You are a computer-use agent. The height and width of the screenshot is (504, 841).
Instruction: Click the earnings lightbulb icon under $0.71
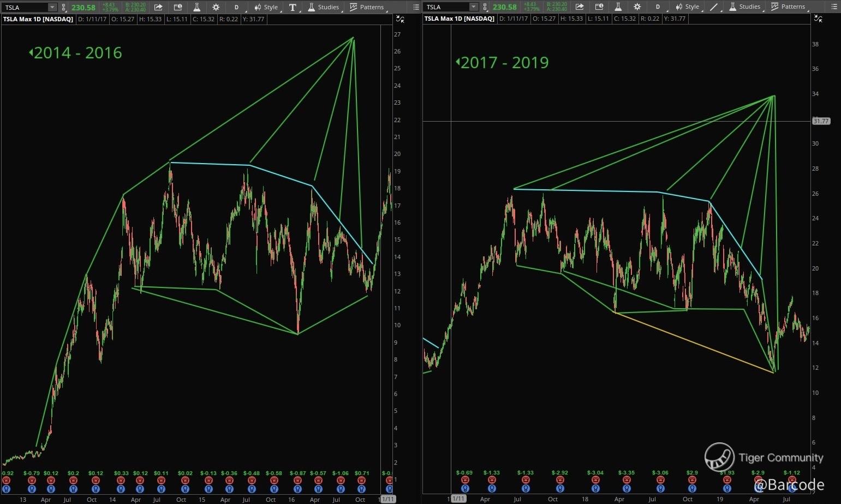tap(361, 489)
